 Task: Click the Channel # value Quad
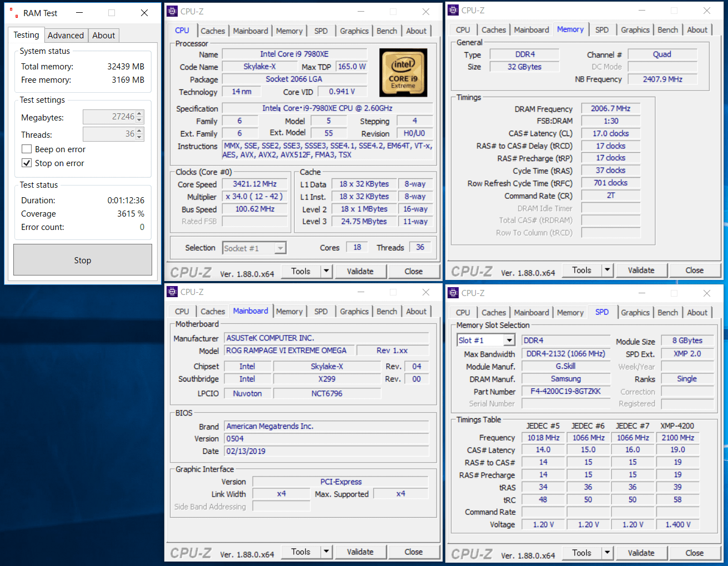(662, 54)
